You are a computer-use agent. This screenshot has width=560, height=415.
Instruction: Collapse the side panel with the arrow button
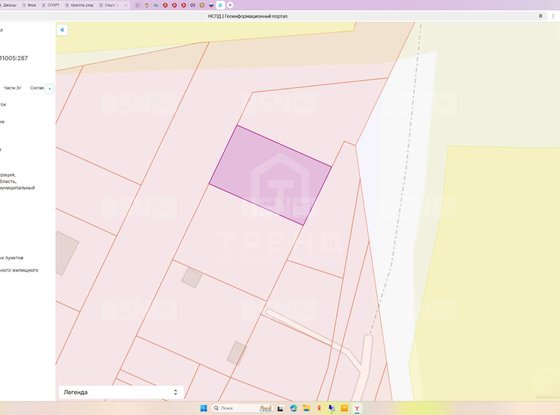62,30
